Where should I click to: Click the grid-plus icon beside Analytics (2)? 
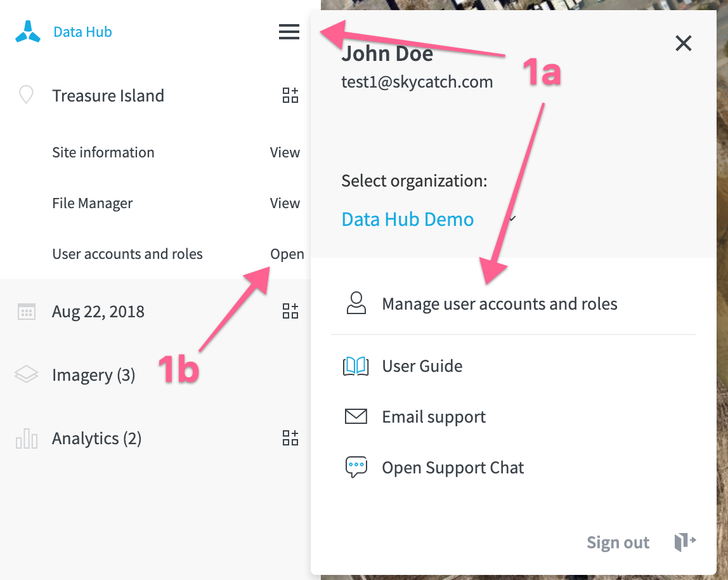290,438
